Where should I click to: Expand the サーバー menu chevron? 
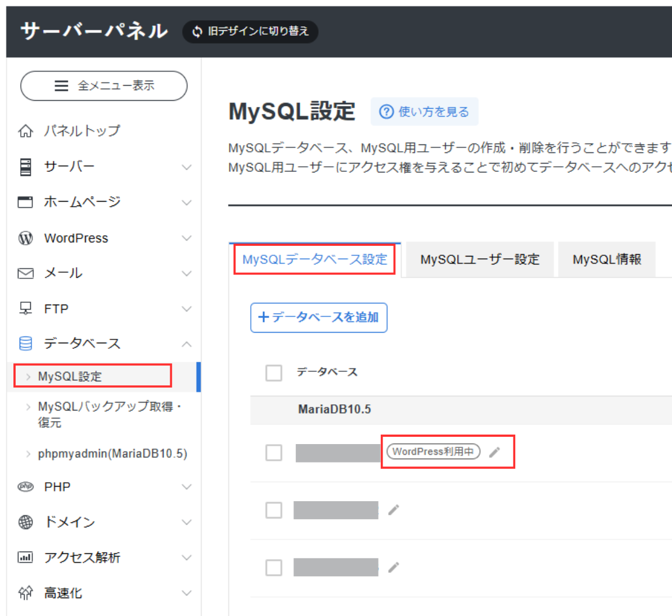tap(186, 167)
